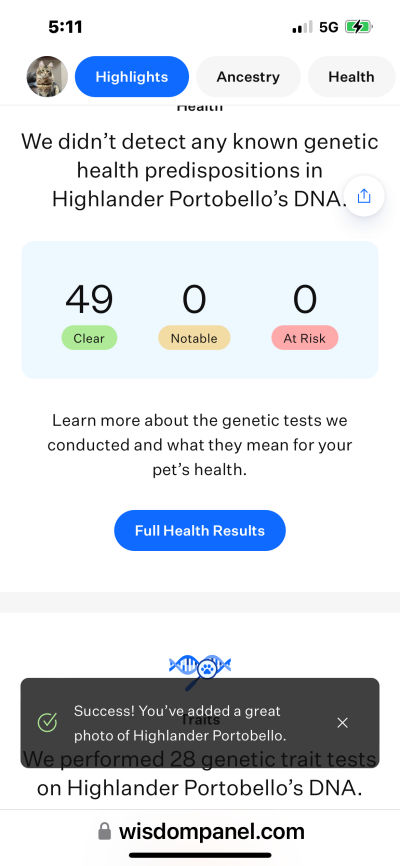Select the green Clear badge
Image resolution: width=400 pixels, height=866 pixels.
(x=89, y=338)
